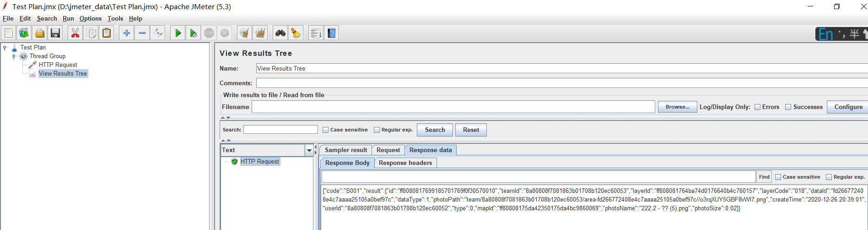Select HTTP Request sample result
Viewport: 868px width, 230px height.
(259, 162)
